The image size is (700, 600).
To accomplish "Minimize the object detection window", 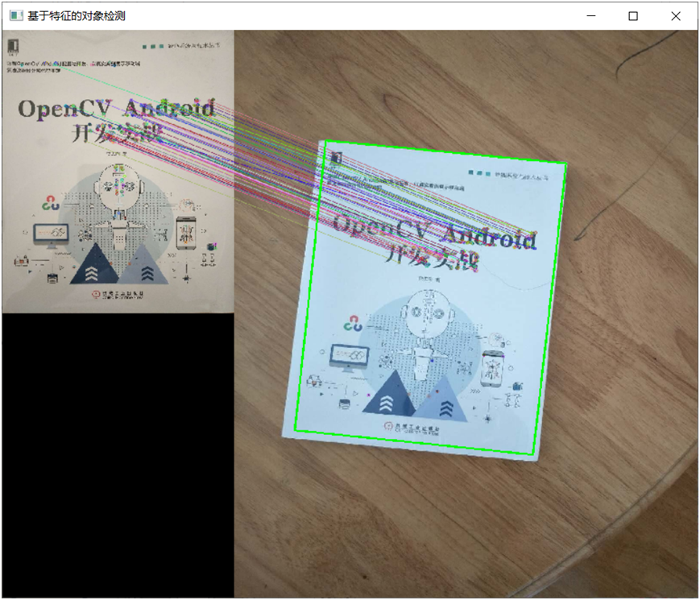I will pos(590,16).
